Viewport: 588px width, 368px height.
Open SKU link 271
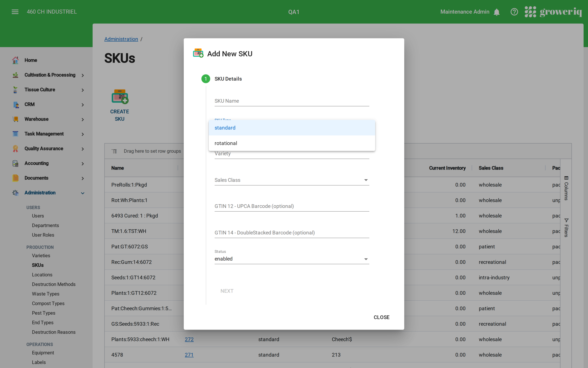tap(189, 355)
